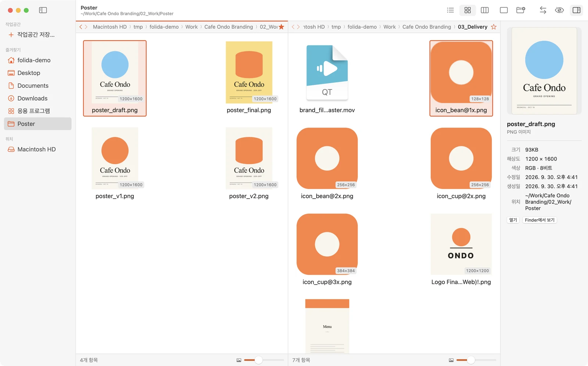The height and width of the screenshot is (366, 588).
Task: Select the poster_v1.png thumbnail
Action: pyautogui.click(x=115, y=158)
